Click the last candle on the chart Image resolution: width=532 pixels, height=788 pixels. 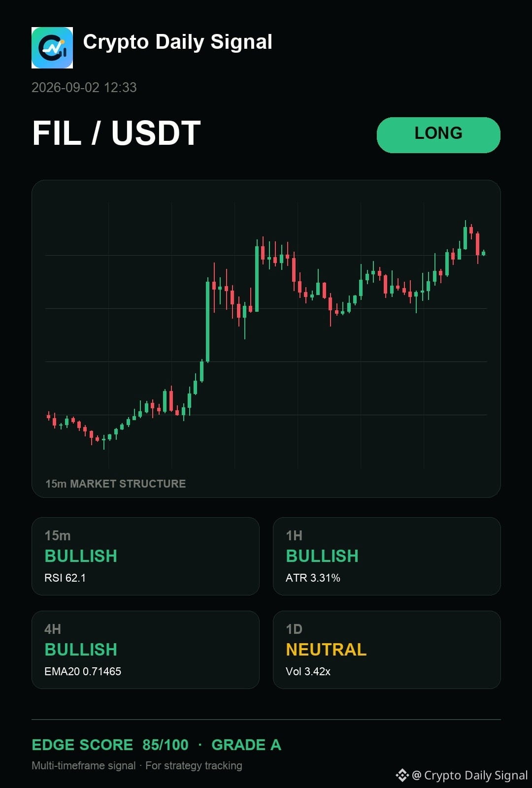[484, 253]
